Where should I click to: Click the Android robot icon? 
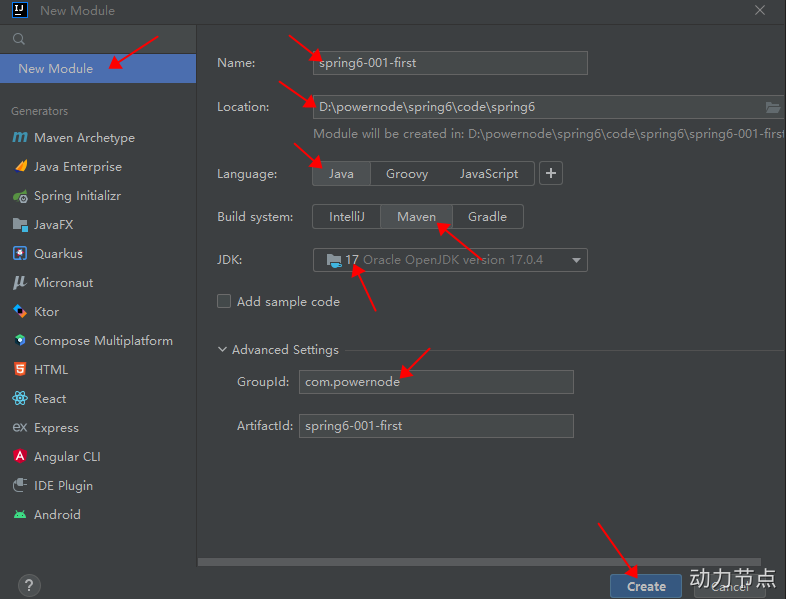[20, 514]
